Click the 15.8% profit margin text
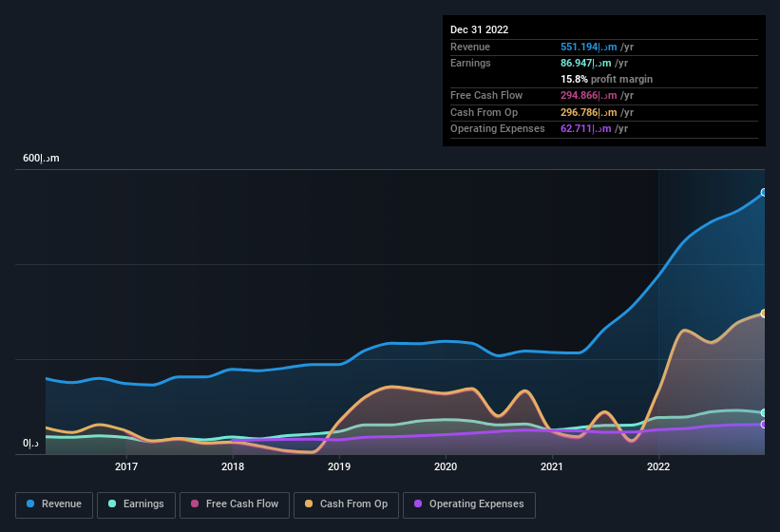Viewport: 780px width, 532px height. (606, 79)
